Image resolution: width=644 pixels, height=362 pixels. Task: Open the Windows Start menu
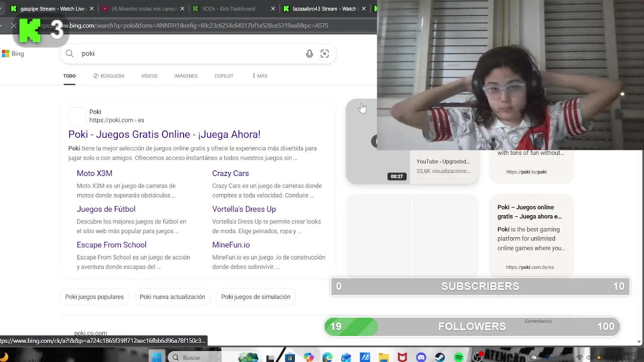[156, 357]
